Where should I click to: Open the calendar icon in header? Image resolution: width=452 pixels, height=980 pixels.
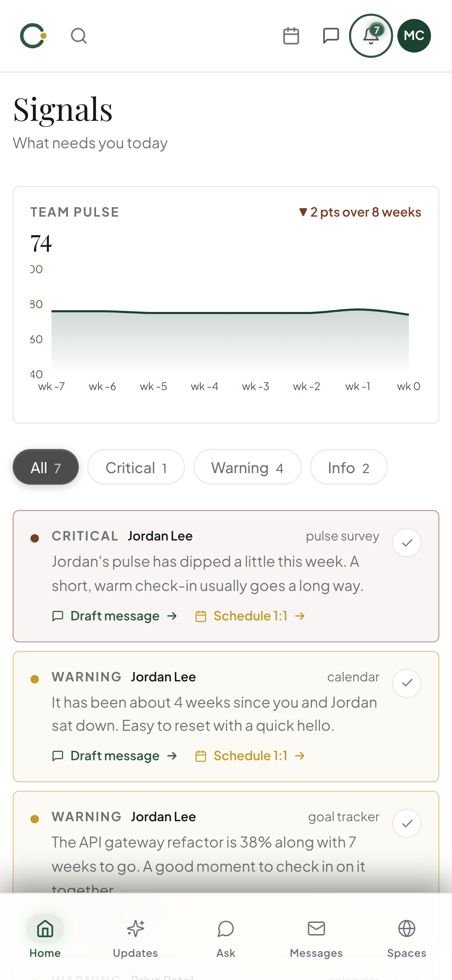point(291,36)
